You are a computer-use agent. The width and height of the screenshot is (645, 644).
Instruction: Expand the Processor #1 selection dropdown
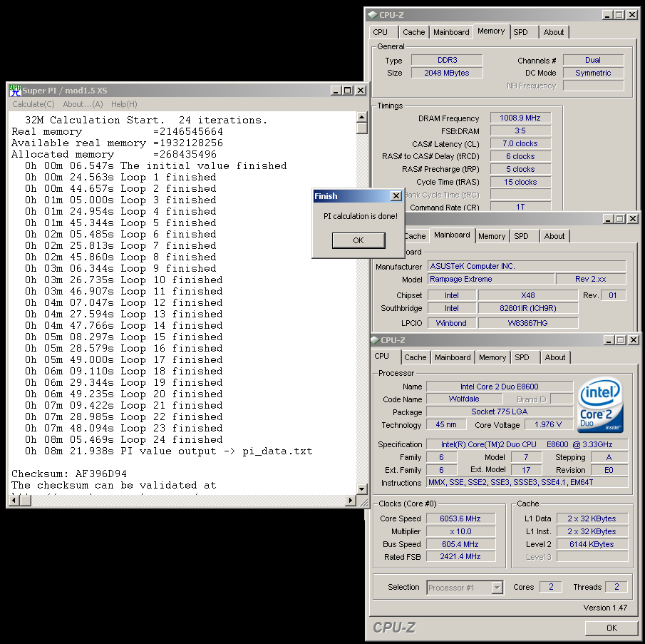[497, 587]
